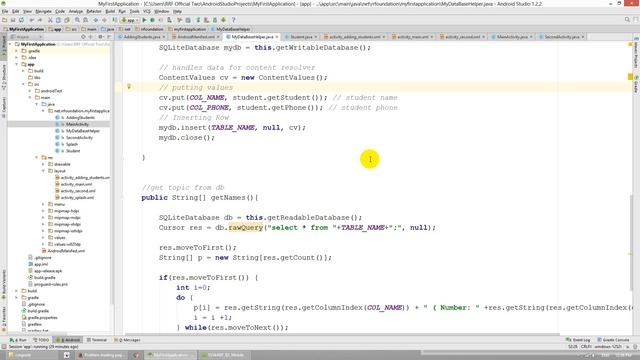Switch to MainActivity.java editor tab
The image size is (640, 360).
[512, 37]
